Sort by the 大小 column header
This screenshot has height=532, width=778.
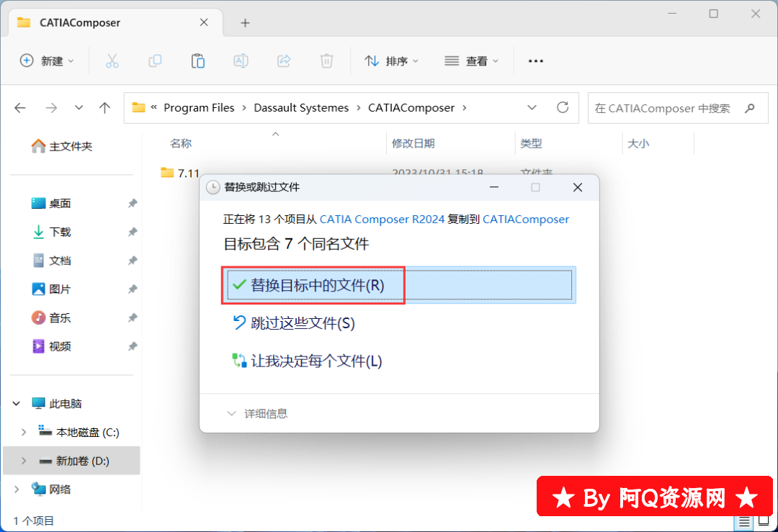(x=638, y=143)
